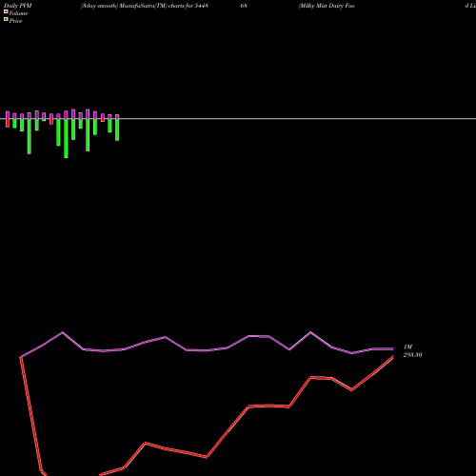The height and width of the screenshot is (476, 476).
Task: Click the 'MunafaSutra(TM) charts for' heading text
Action: click(x=156, y=6)
